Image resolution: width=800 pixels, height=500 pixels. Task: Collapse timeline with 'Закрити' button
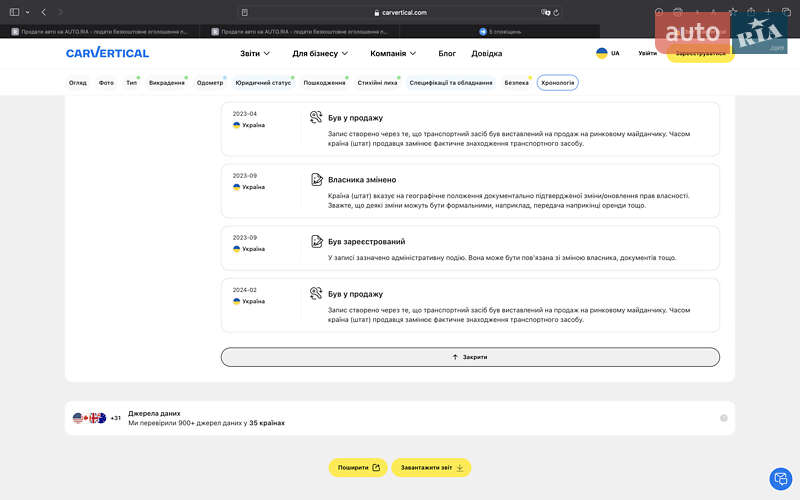click(470, 357)
